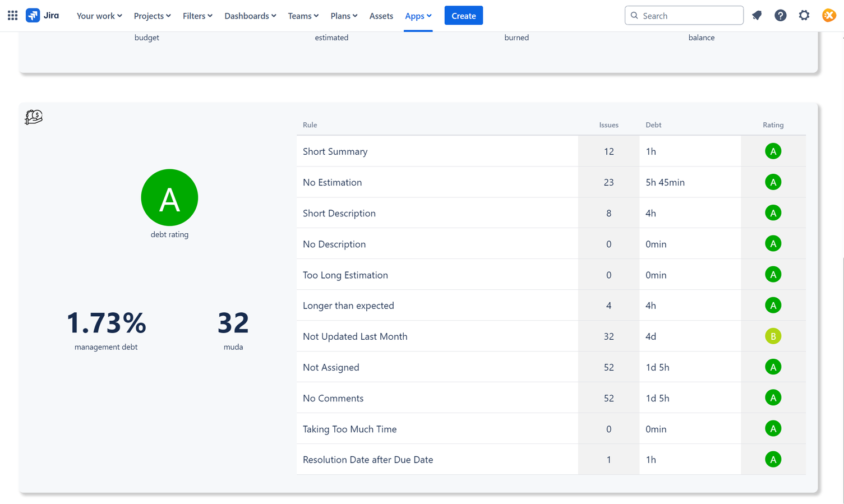This screenshot has width=844, height=504.
Task: Click the Debt column header
Action: pos(653,125)
